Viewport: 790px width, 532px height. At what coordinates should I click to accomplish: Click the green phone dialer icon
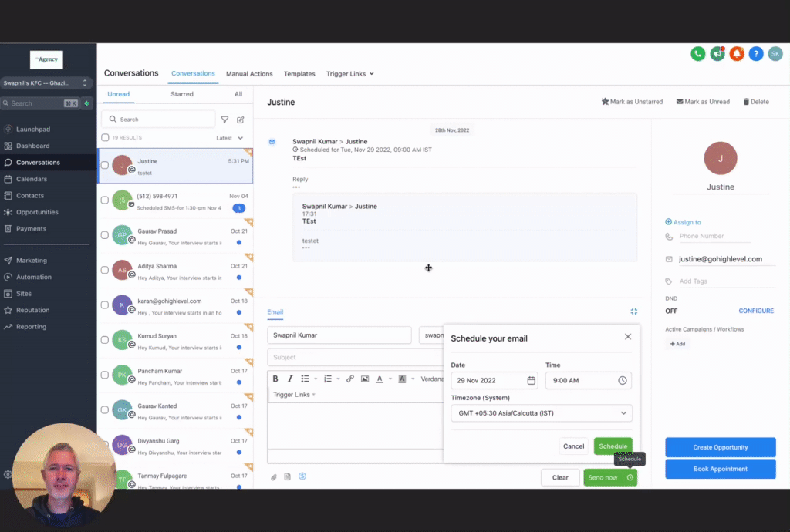pyautogui.click(x=697, y=54)
